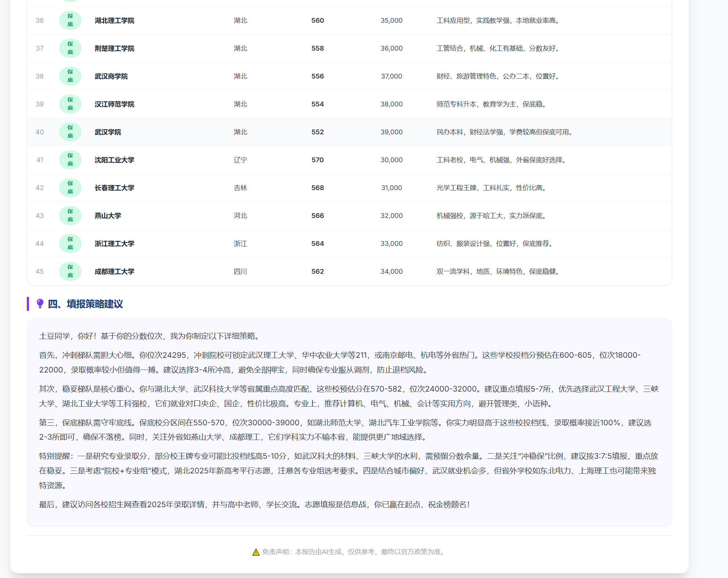Click the 免责声明 disclaimer text

click(x=354, y=552)
